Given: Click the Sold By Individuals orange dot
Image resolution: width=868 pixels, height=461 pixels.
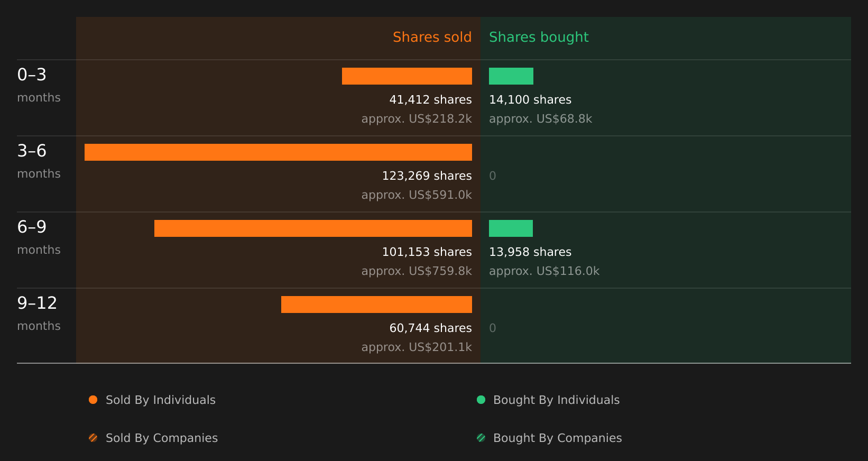Looking at the screenshot, I should click(93, 400).
